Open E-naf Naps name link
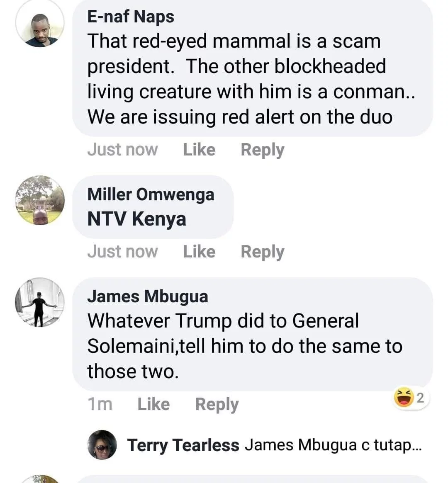Screen dimensions: 448x483 [131, 17]
